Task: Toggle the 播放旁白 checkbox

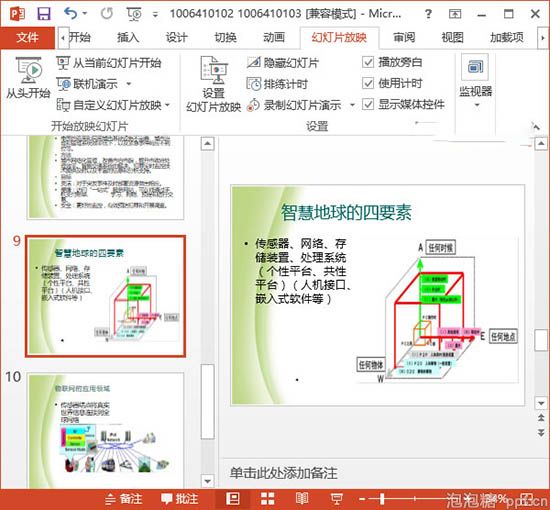Action: (368, 62)
